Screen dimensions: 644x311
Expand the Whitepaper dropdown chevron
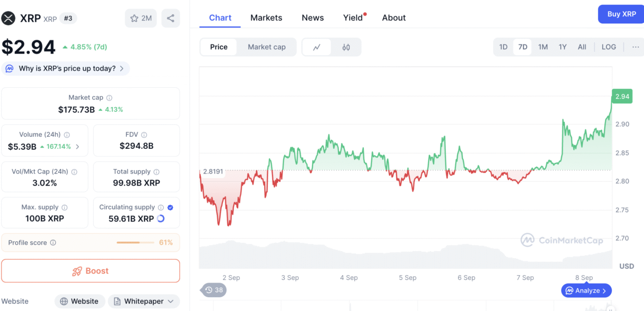(x=171, y=301)
